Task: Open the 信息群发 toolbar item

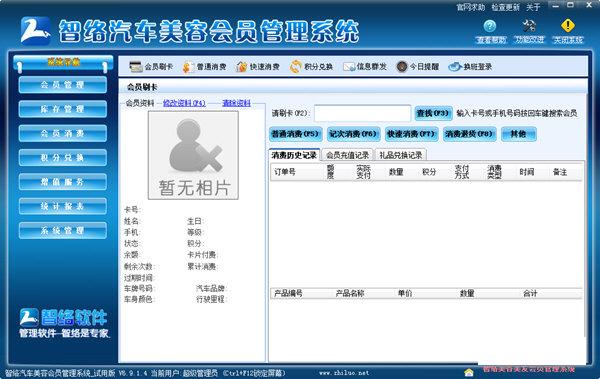Action: (365, 67)
